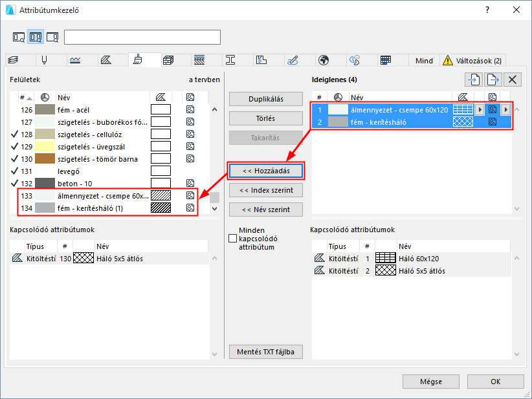Click texture icon of fém - acél
The image size is (532, 399).
190,109
